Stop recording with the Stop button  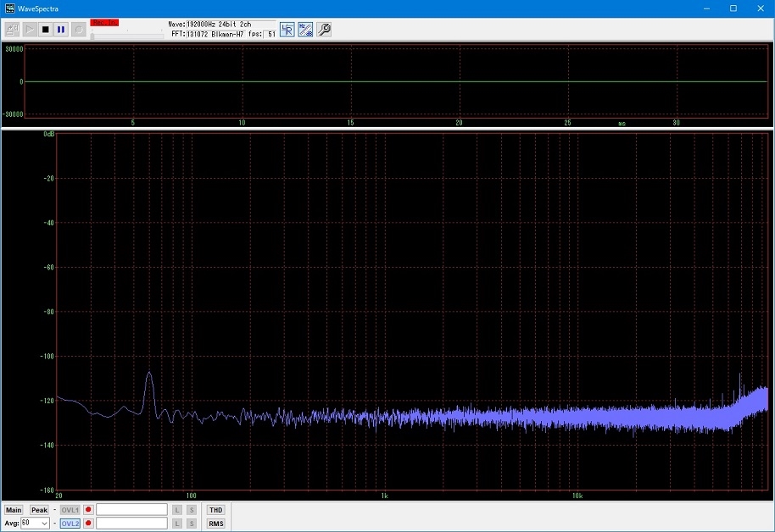[46, 30]
